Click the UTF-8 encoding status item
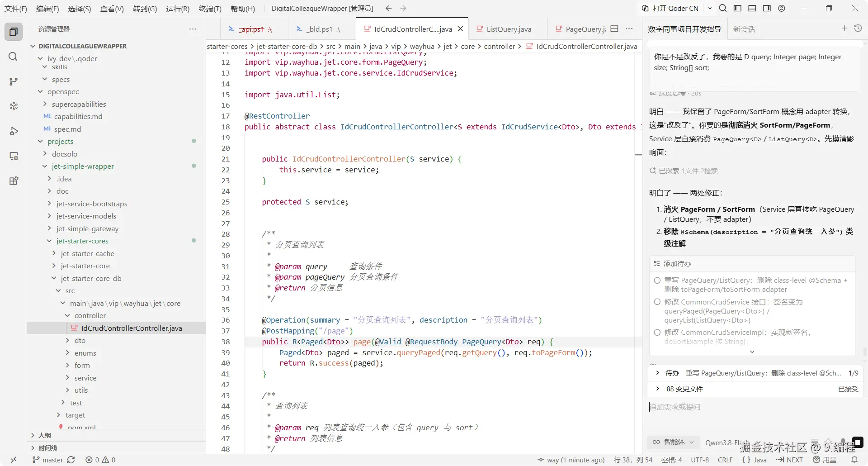 point(700,460)
